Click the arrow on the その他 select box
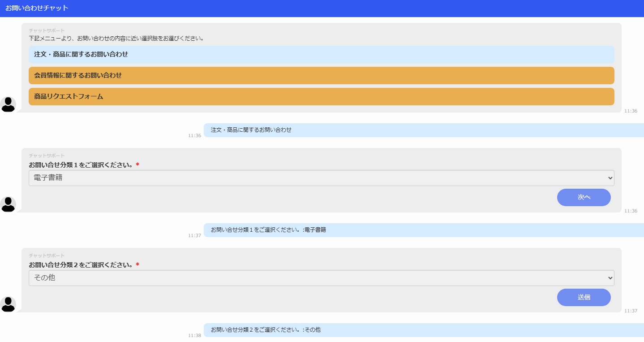Image resolution: width=644 pixels, height=342 pixels. point(610,278)
